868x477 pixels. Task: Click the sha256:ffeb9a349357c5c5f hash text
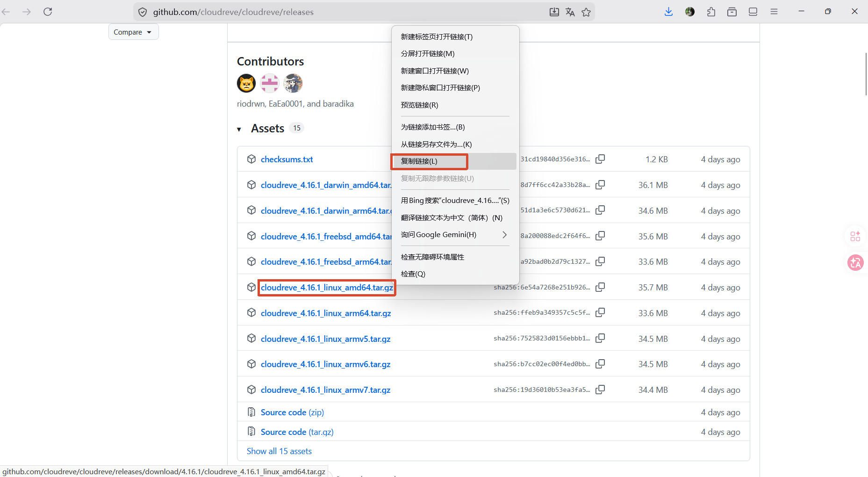(542, 312)
